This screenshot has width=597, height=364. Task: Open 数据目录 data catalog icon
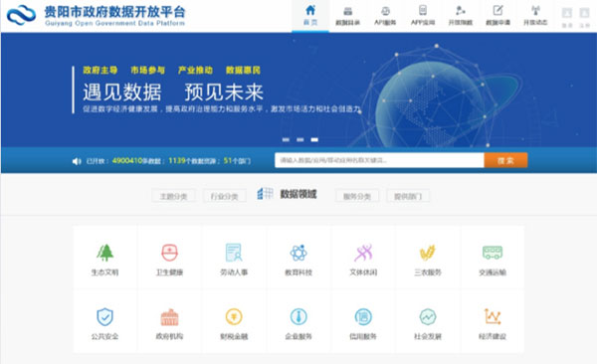click(347, 11)
